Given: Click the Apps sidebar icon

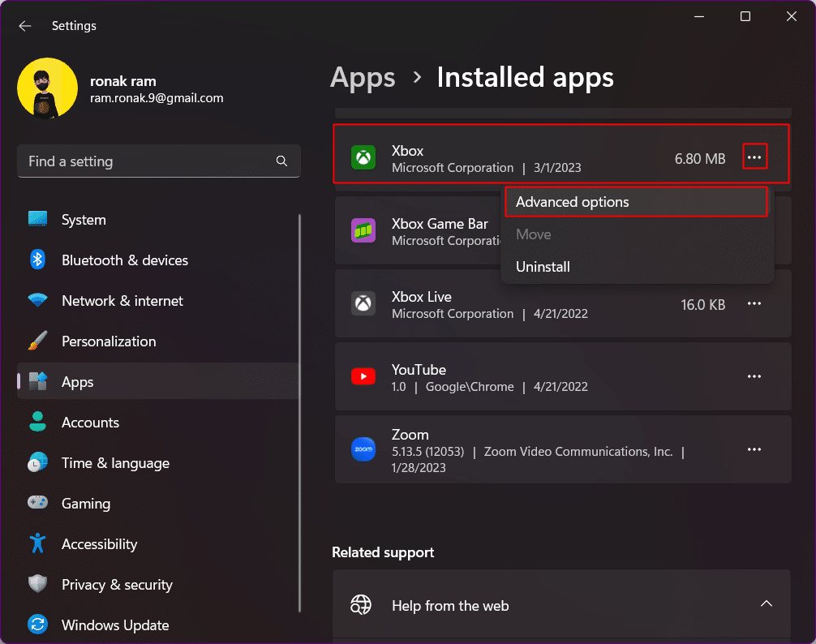Looking at the screenshot, I should [x=37, y=381].
